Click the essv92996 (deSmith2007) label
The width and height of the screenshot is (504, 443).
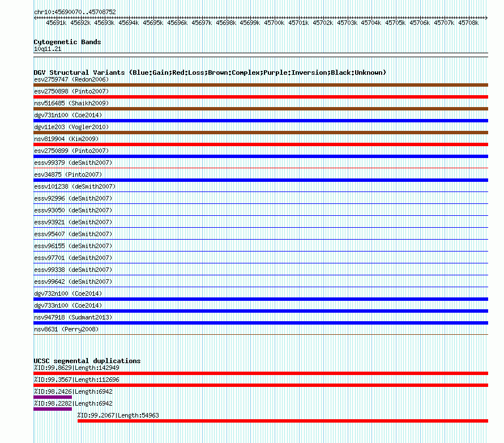click(x=73, y=198)
